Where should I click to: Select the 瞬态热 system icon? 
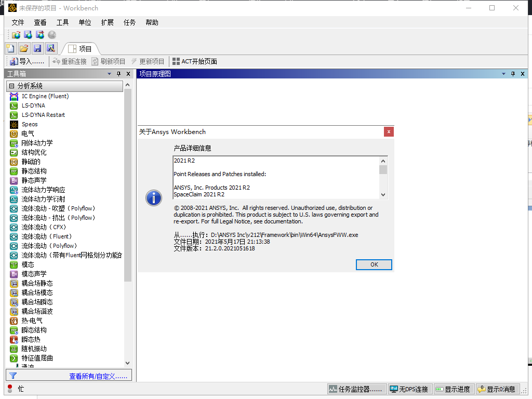tap(14, 339)
